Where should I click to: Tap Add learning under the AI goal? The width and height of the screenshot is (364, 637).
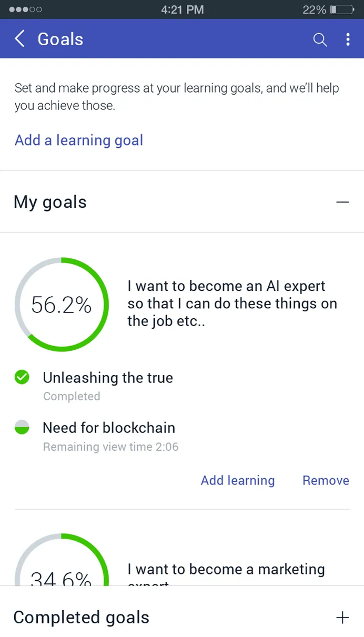[x=238, y=480]
